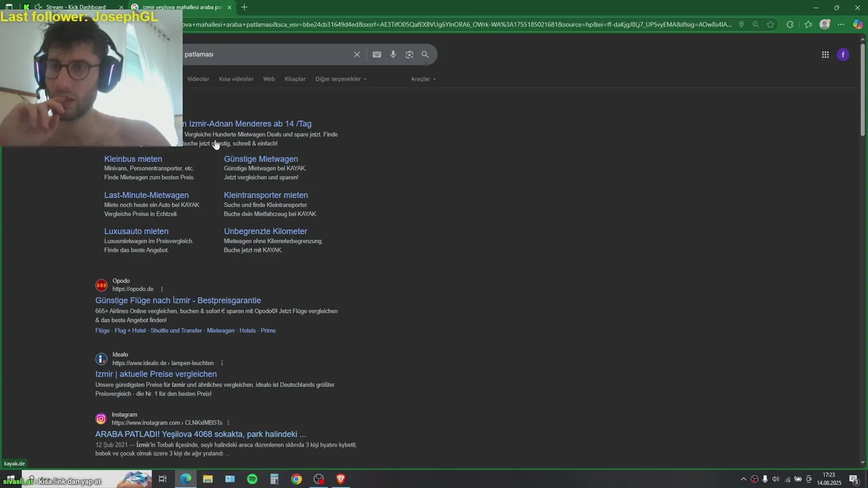
Task: Switch to the Kitaplar search tab
Action: pos(295,79)
